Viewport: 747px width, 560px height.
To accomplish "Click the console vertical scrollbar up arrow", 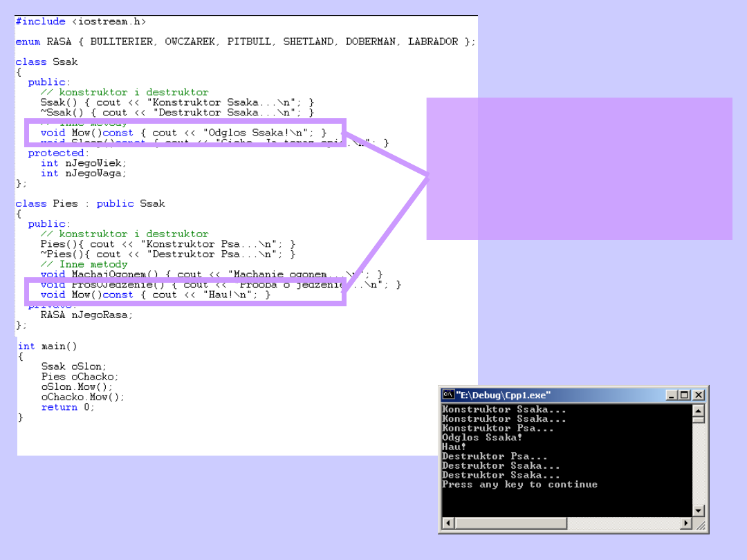I will click(699, 410).
